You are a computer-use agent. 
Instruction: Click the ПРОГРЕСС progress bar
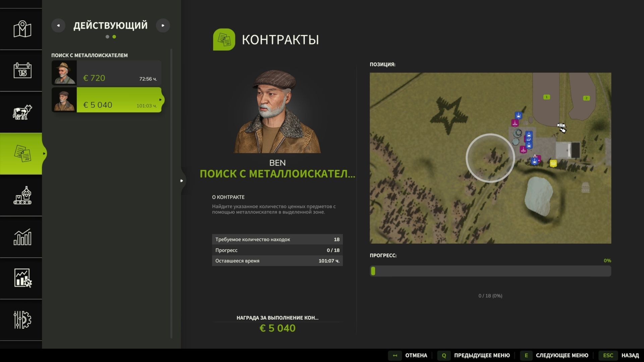[x=490, y=271]
